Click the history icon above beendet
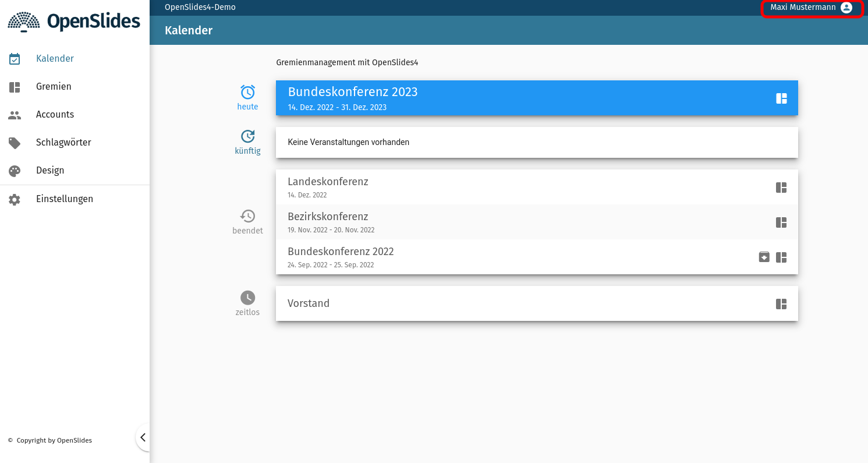The height and width of the screenshot is (463, 868). [x=248, y=216]
